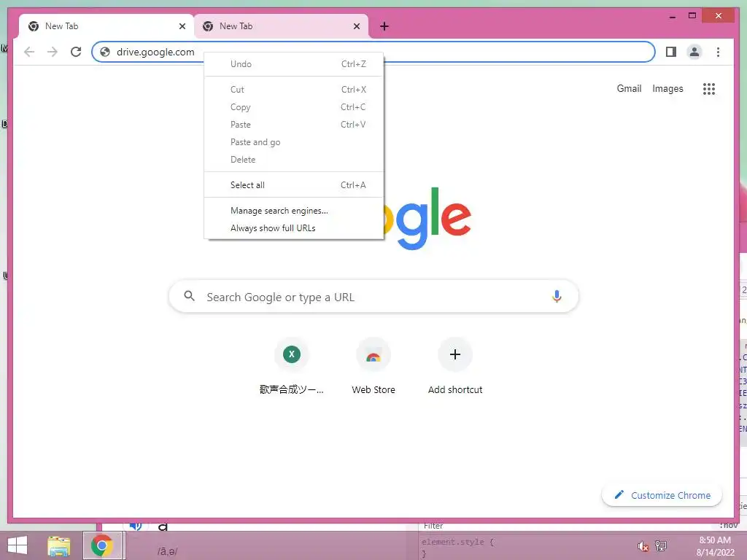Click the 歌声合成ツー shortcut label
Viewport: 747px width, 560px height.
[291, 389]
